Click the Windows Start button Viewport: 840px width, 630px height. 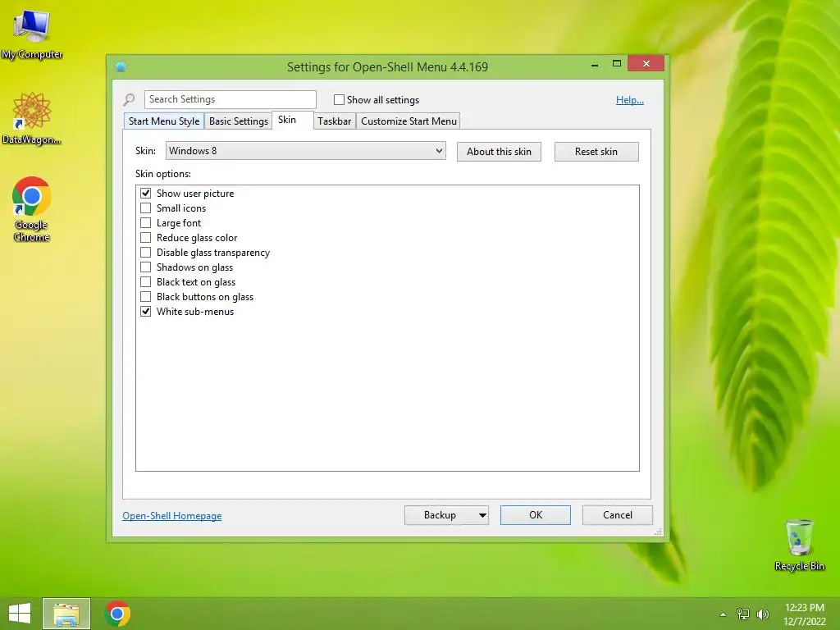pos(20,614)
